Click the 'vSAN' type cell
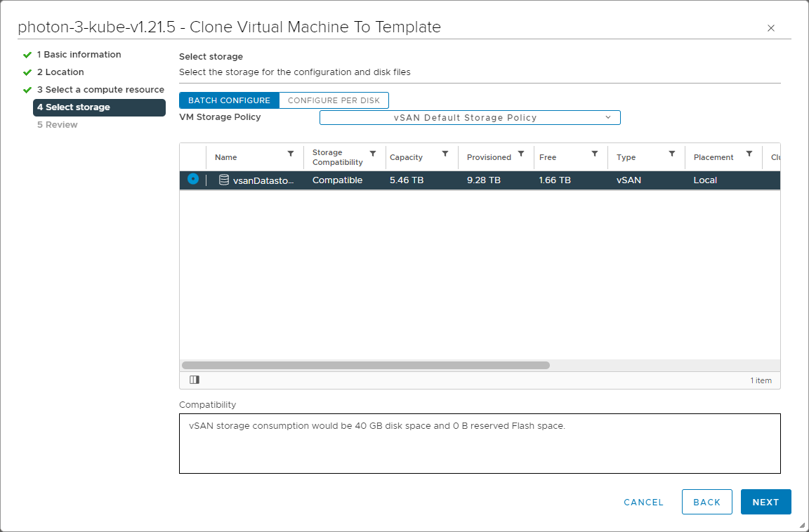This screenshot has height=532, width=809. 629,180
